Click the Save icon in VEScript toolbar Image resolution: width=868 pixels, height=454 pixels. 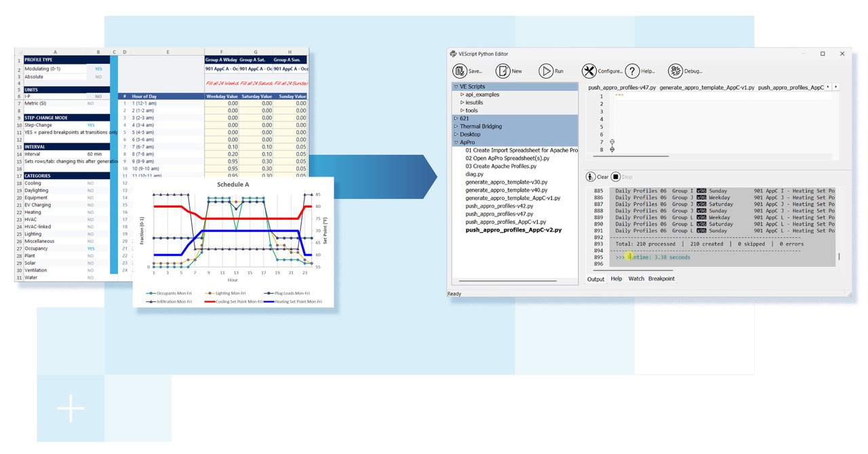coord(459,71)
